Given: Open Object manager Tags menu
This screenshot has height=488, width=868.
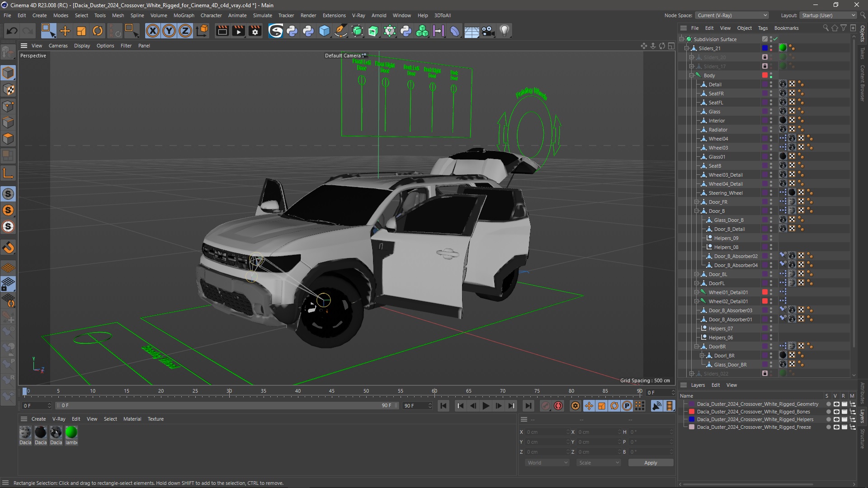Looking at the screenshot, I should tap(763, 28).
